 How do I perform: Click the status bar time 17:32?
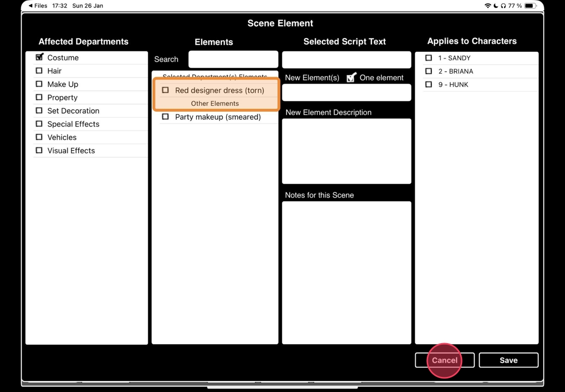[60, 6]
